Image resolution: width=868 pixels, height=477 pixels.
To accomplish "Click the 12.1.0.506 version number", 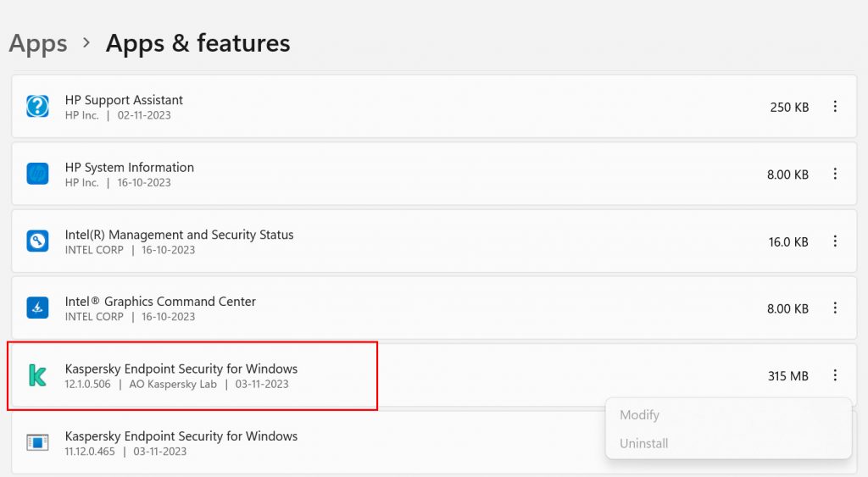I will pyautogui.click(x=87, y=384).
